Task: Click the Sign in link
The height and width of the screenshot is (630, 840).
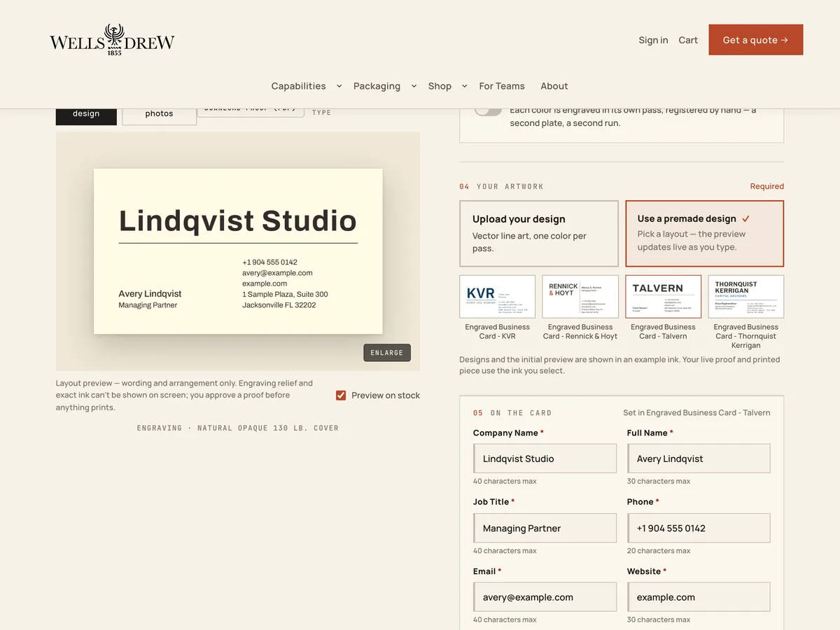Action: 653,40
